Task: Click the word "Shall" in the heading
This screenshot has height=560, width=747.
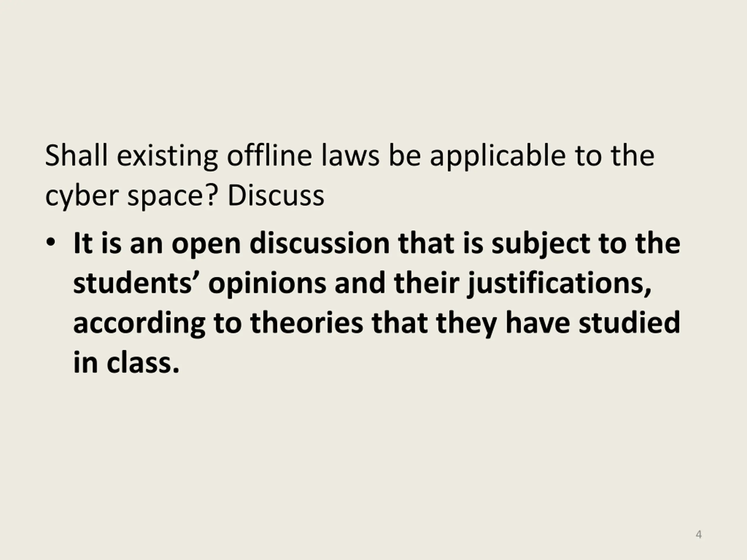Action: click(76, 156)
